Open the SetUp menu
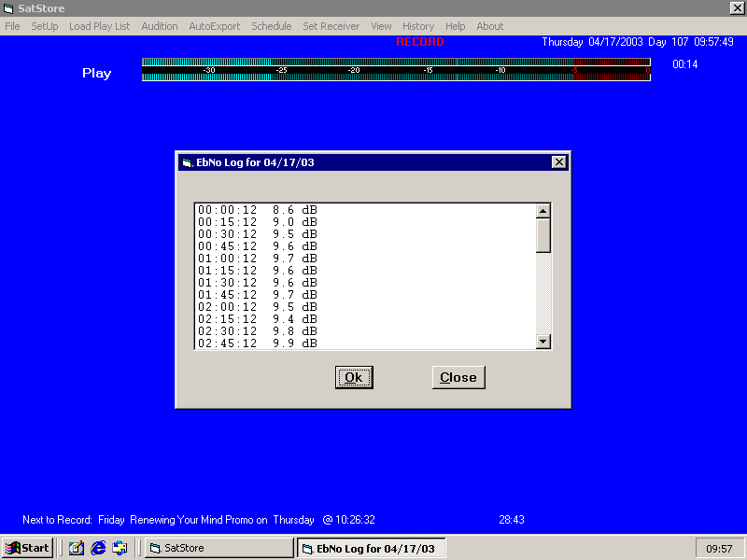The height and width of the screenshot is (560, 747). pos(45,26)
